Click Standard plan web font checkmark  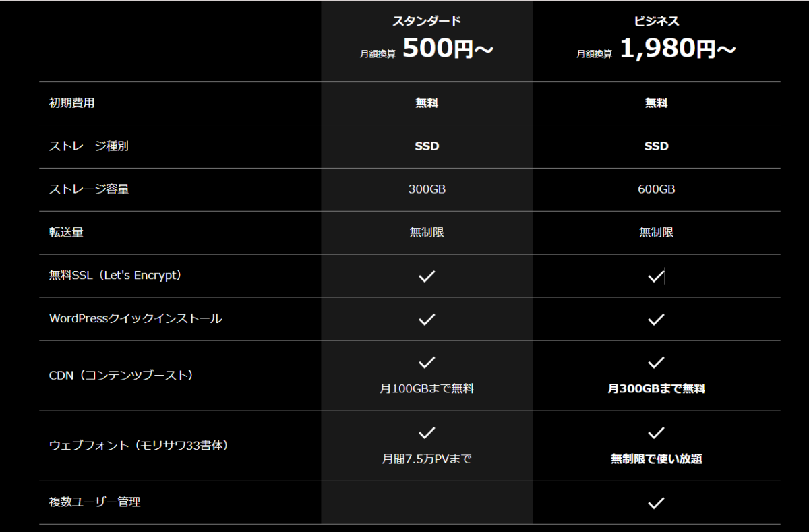(x=427, y=433)
